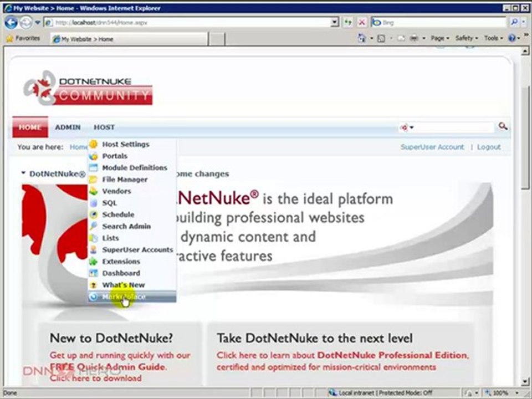This screenshot has width=532, height=399.
Task: Select Search Admin in Host menu
Action: pyautogui.click(x=132, y=226)
